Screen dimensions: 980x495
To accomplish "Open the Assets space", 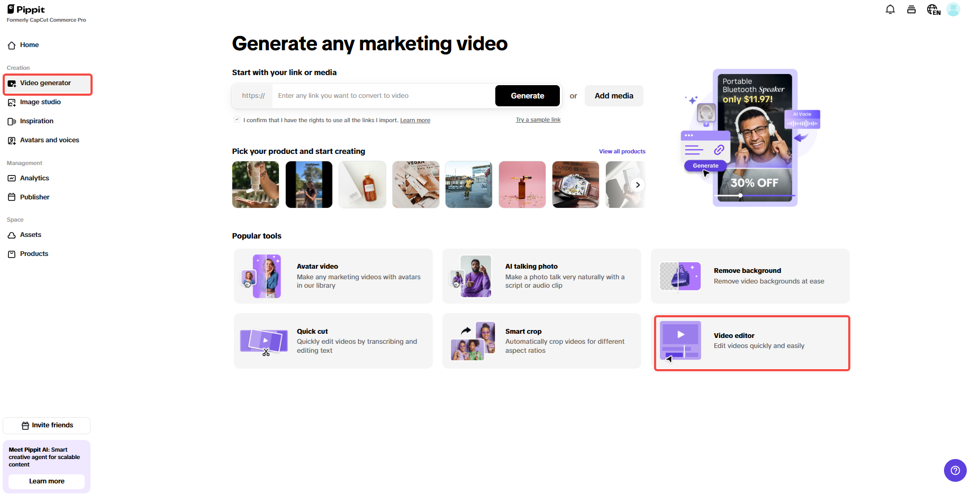I will point(30,235).
